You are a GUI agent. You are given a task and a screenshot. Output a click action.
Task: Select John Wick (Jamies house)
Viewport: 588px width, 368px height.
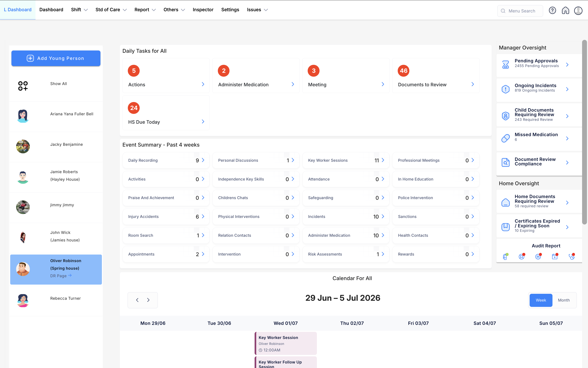click(56, 238)
